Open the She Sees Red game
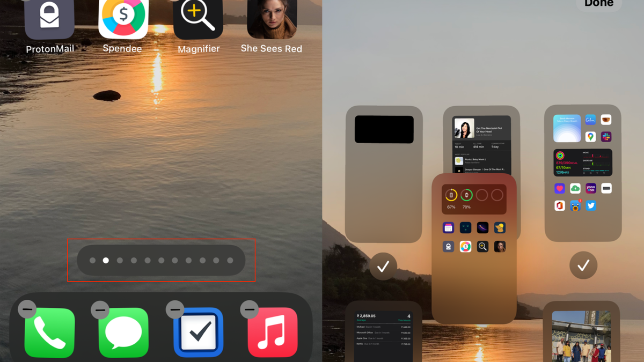Viewport: 644px width, 362px height. 272,19
